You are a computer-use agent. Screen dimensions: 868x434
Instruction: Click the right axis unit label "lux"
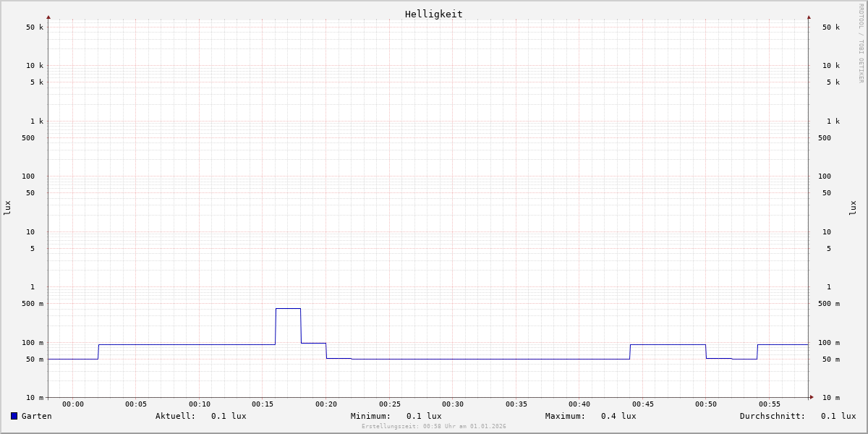(853, 208)
